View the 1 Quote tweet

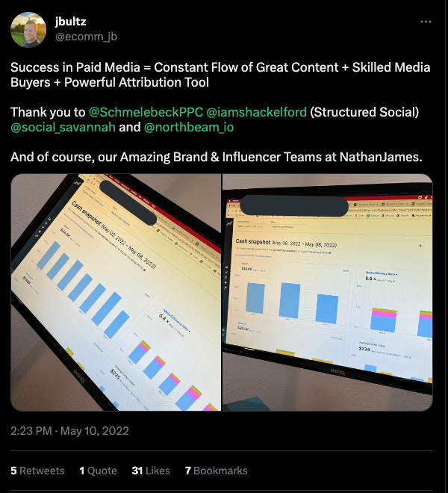(98, 471)
